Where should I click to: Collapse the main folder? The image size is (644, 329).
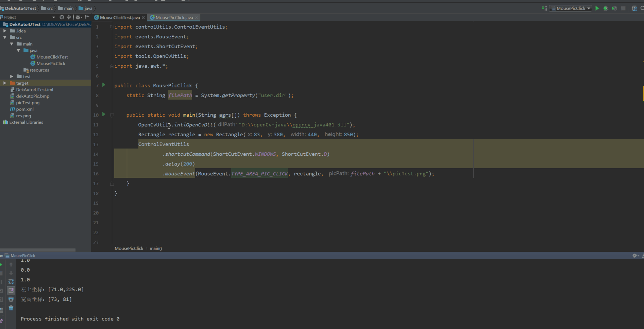point(12,44)
